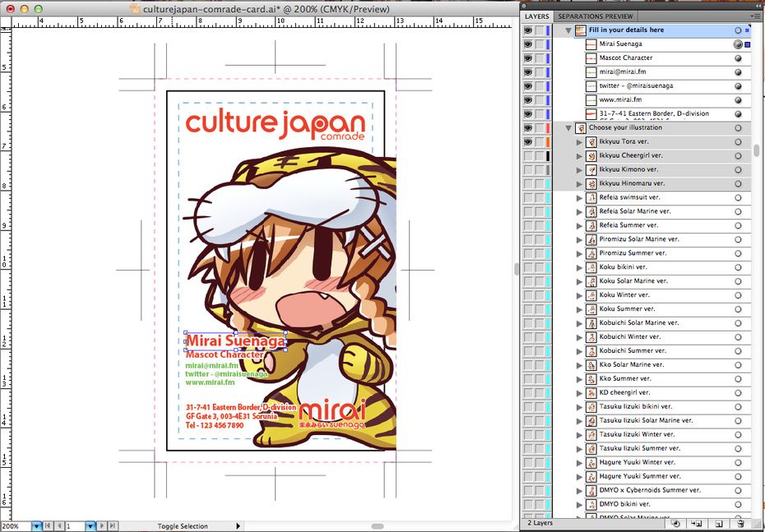Expand the Ikkyuu Kimono ver. sublayer

579,169
